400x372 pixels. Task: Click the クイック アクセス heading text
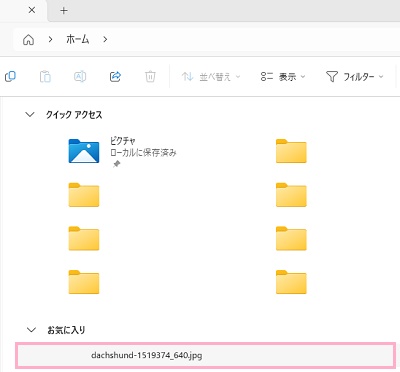tap(74, 115)
